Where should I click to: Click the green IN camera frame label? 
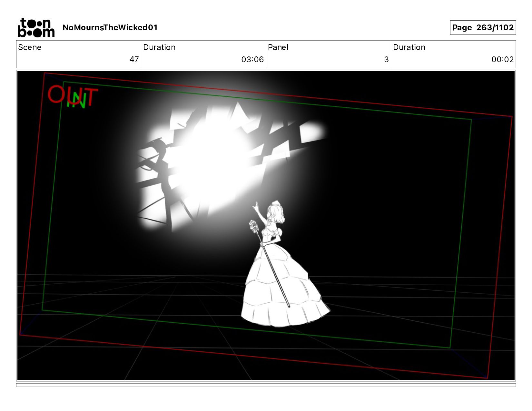pos(77,100)
